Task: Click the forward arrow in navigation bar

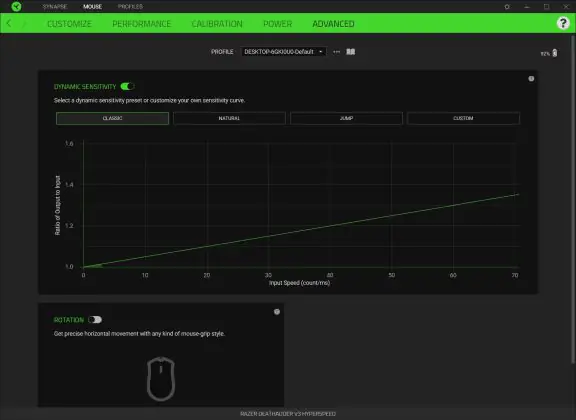Action: pos(24,24)
